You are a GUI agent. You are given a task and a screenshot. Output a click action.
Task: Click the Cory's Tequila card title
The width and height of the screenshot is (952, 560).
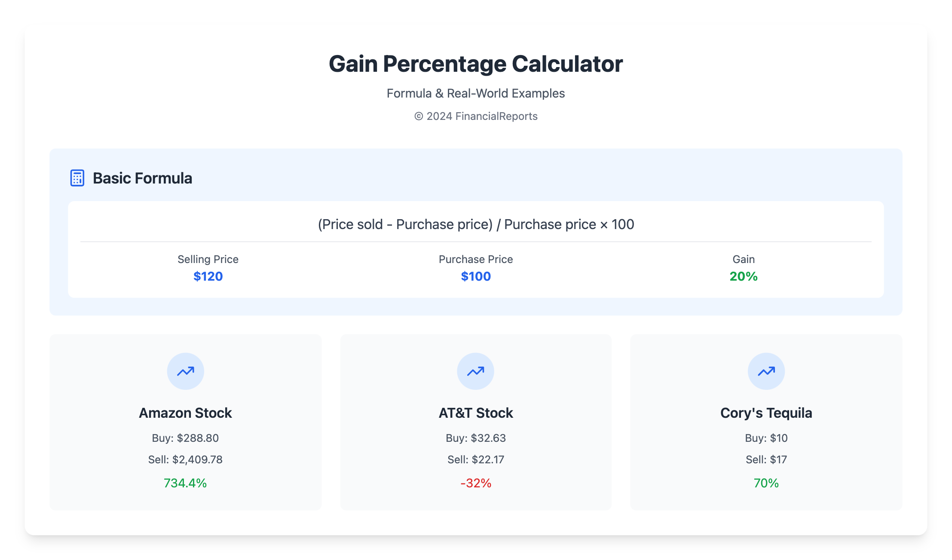coord(766,413)
